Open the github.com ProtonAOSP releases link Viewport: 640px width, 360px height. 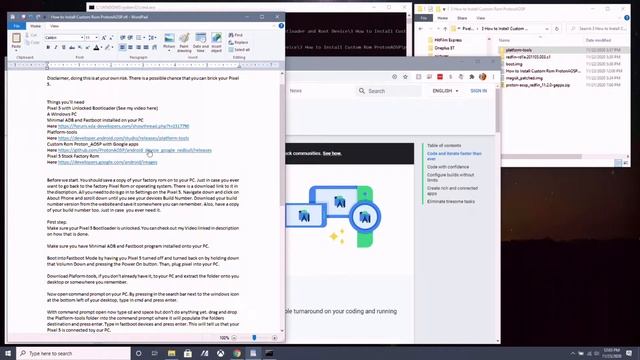[x=135, y=150]
